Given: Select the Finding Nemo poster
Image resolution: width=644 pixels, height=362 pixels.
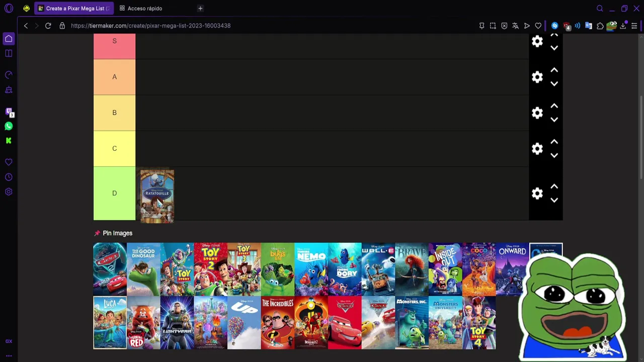Looking at the screenshot, I should pyautogui.click(x=311, y=269).
